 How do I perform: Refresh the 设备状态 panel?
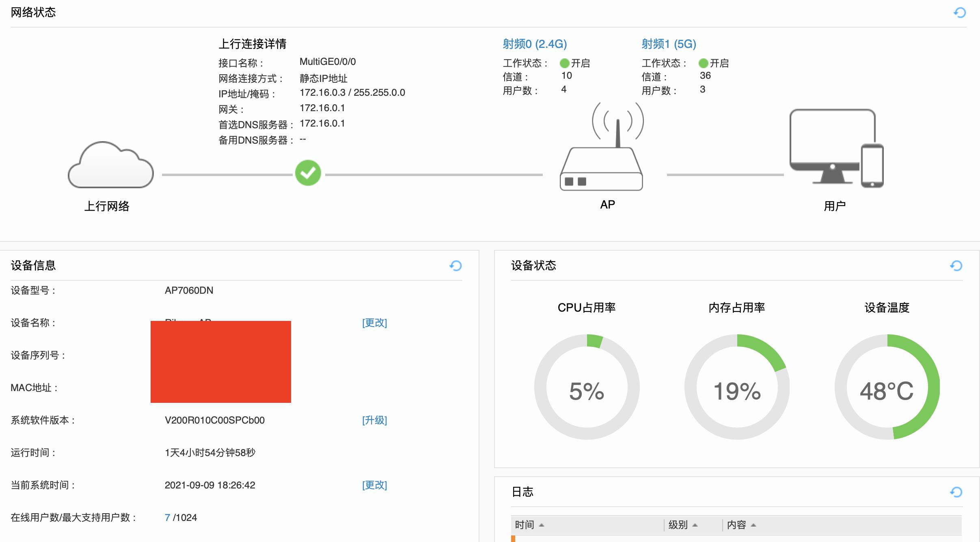957,266
